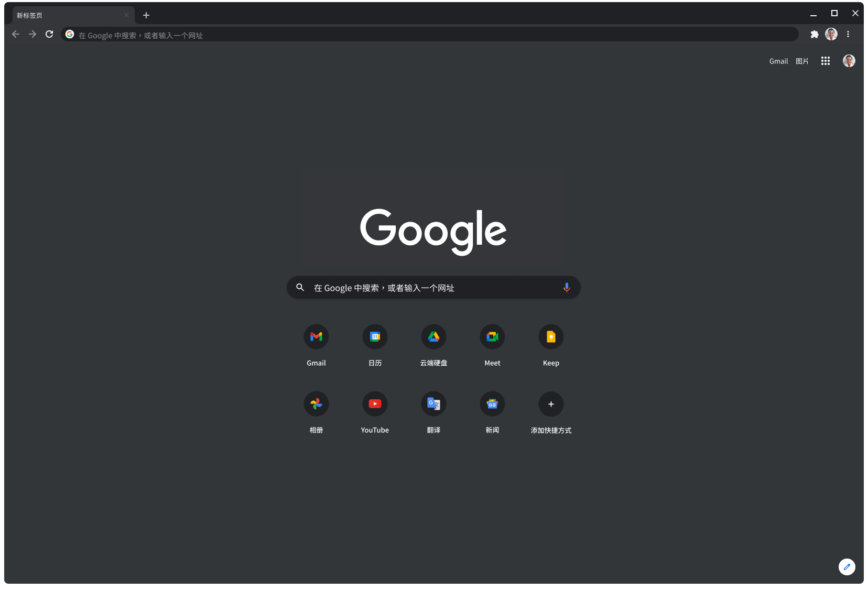868x590 pixels.
Task: Launch Google Meet from its shortcut
Action: point(492,336)
